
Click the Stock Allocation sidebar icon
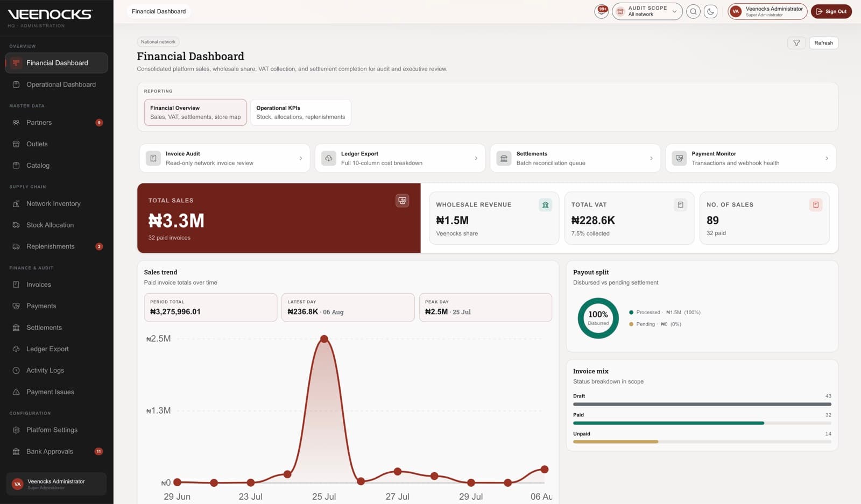tap(16, 225)
